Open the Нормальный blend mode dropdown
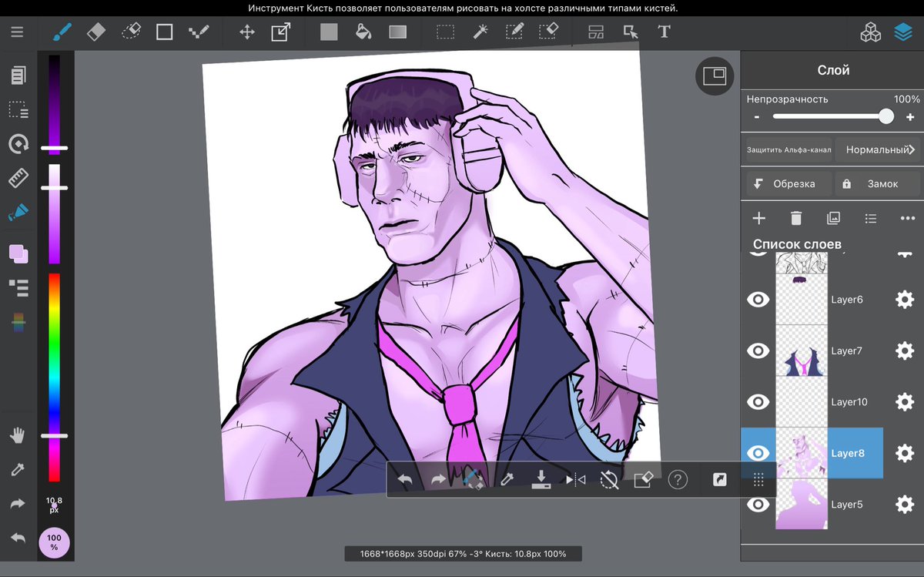 click(879, 150)
